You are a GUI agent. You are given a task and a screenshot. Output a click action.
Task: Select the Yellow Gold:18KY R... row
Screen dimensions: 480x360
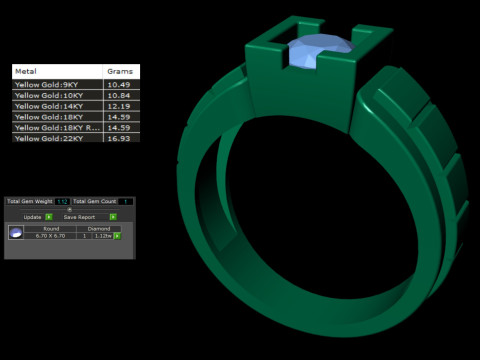76,128
